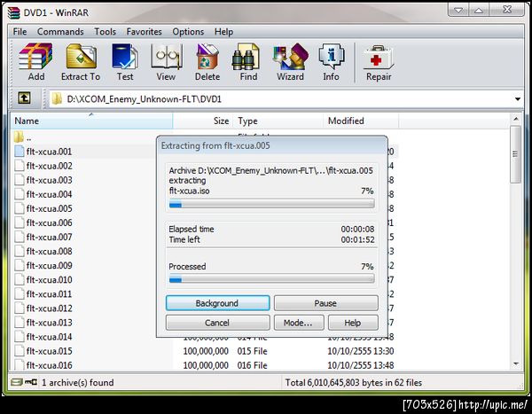
Task: Sort by the Type column header
Action: [x=278, y=121]
